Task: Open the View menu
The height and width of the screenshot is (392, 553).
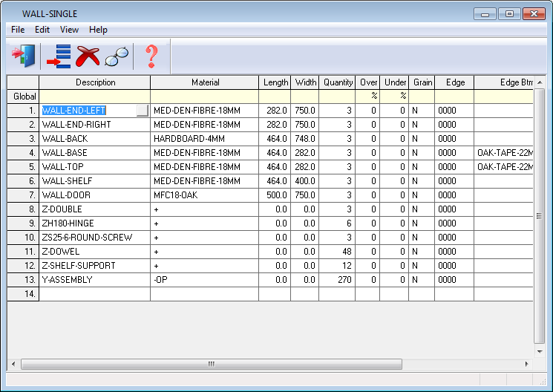Action: click(69, 30)
